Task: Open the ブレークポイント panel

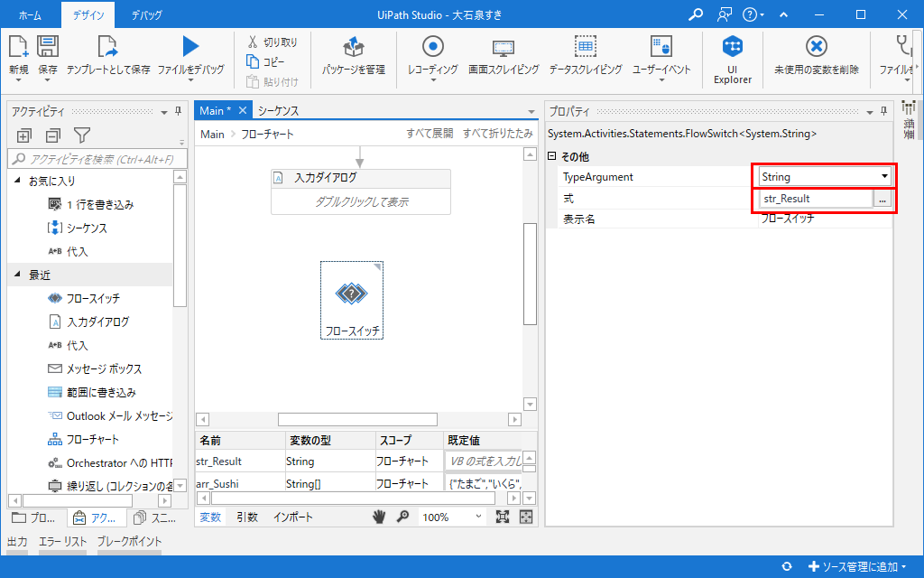Action: 129,542
